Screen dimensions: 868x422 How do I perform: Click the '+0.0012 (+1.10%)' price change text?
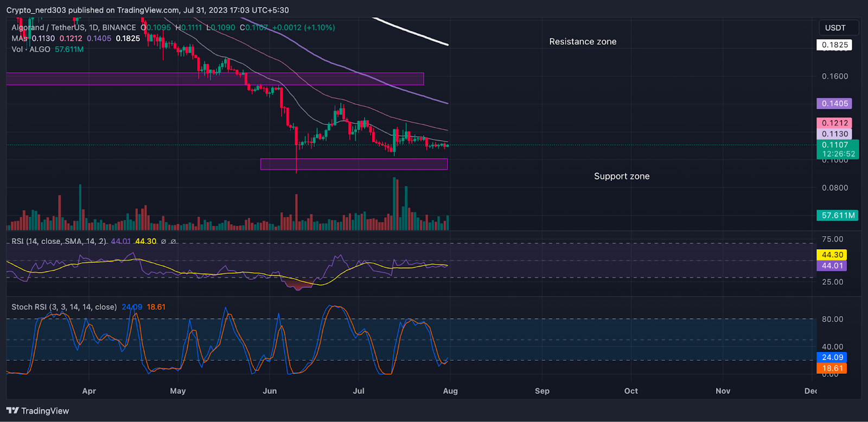pyautogui.click(x=304, y=28)
